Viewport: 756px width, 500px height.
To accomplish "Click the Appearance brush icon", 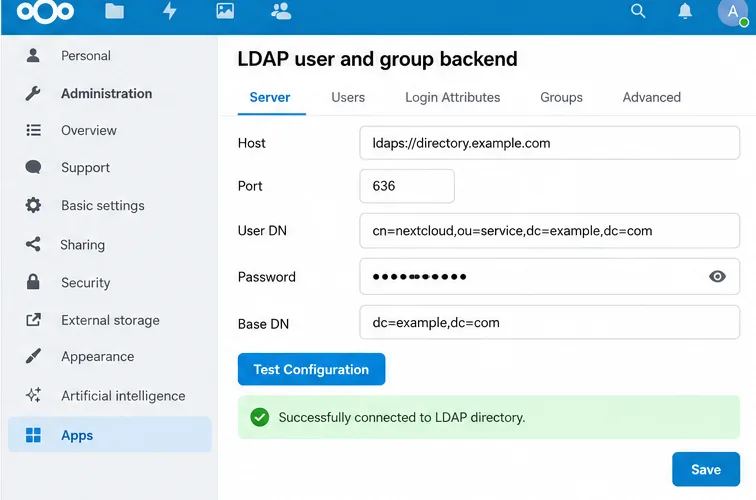I will point(33,356).
